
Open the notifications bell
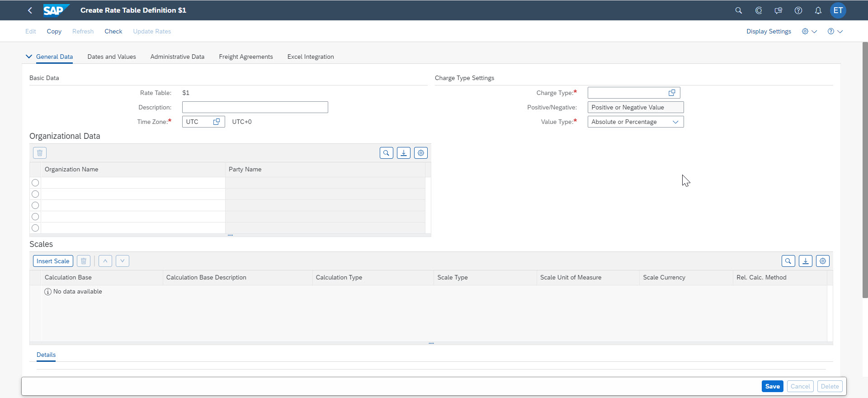click(x=818, y=10)
